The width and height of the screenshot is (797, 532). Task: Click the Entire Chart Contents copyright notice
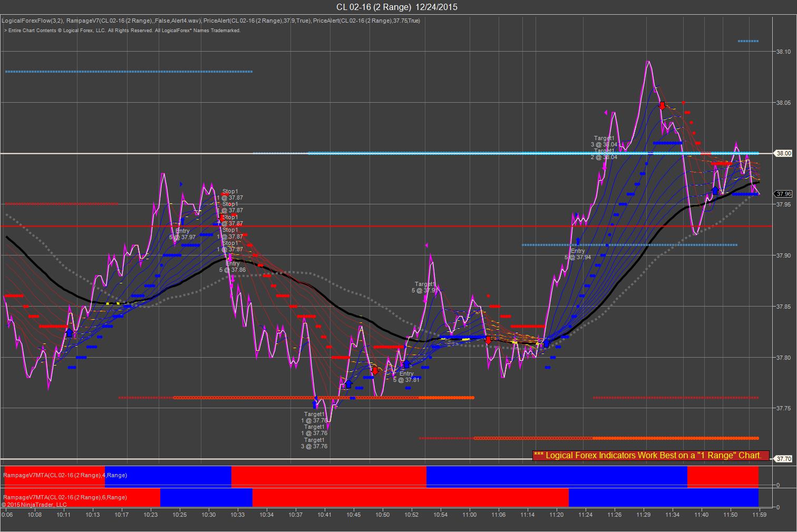pos(122,31)
